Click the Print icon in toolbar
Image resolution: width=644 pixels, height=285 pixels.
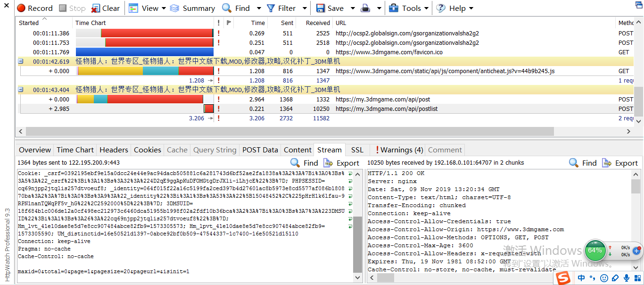point(365,8)
